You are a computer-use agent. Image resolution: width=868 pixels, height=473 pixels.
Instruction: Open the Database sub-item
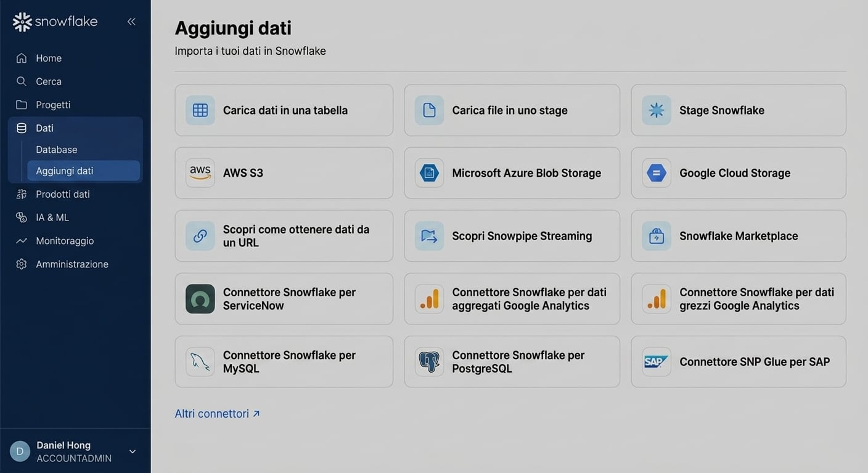pos(83,150)
